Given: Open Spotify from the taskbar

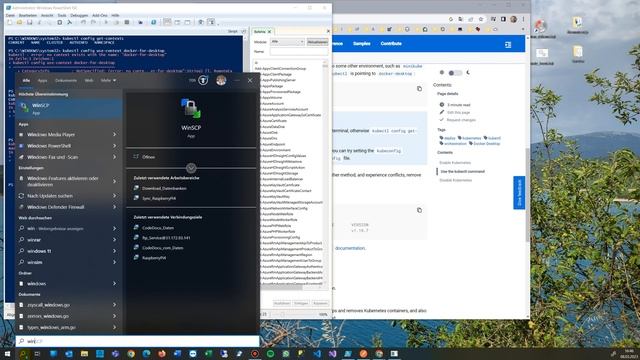Looking at the screenshot, I should (x=270, y=353).
